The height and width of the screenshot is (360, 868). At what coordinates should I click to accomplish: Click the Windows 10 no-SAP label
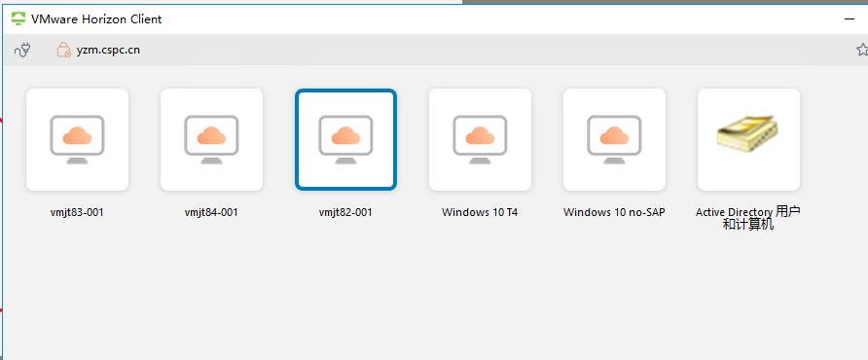pos(614,212)
